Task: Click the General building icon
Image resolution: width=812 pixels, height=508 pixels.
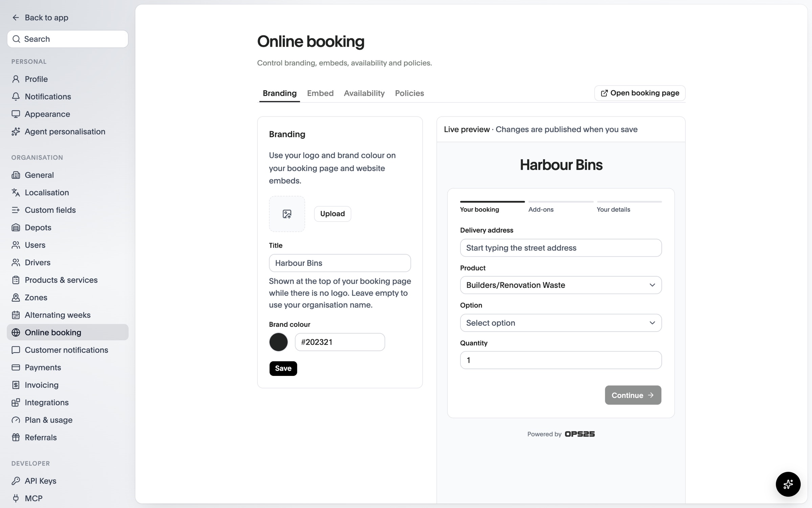Action: click(x=16, y=175)
